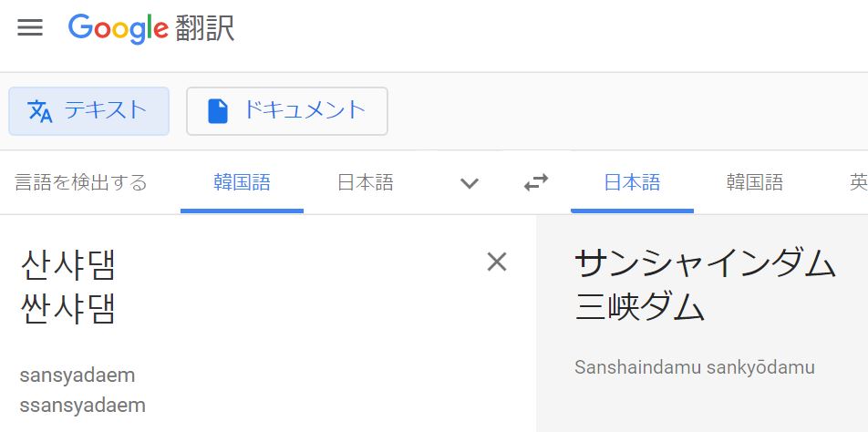
Task: Select 日本語 as the target language
Action: [x=632, y=182]
